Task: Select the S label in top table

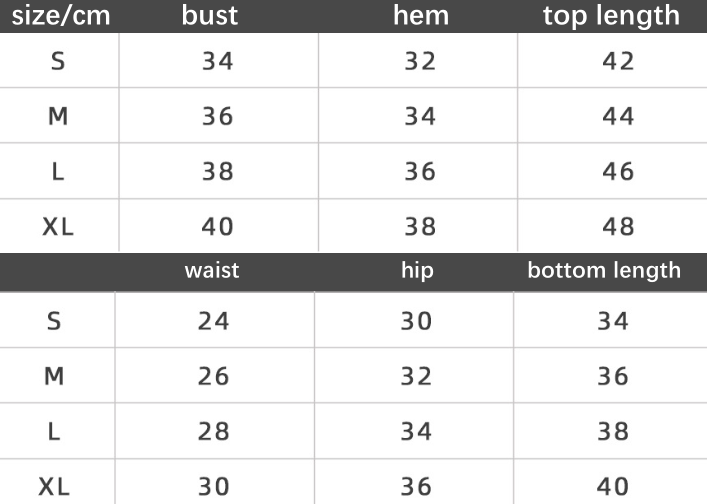Action: [58, 62]
